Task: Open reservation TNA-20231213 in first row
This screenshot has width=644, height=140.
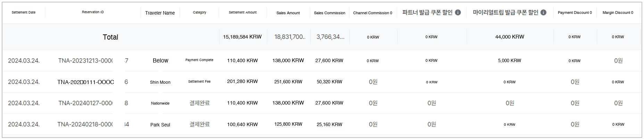Action: 85,61
